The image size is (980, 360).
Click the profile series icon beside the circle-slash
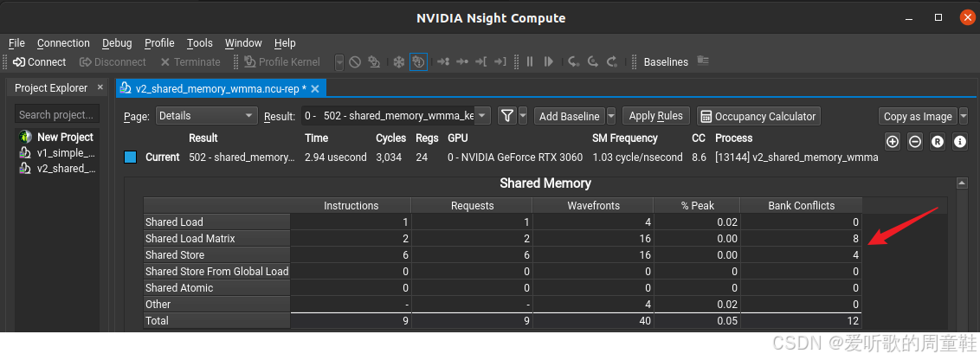pyautogui.click(x=374, y=62)
